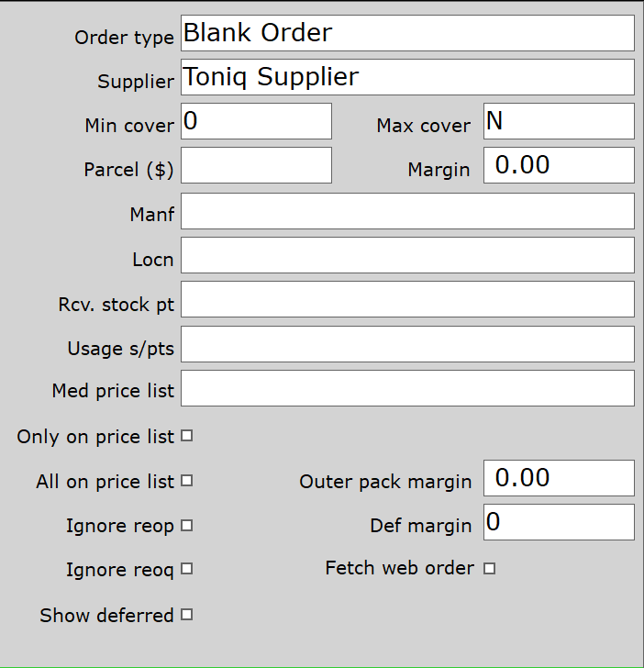The width and height of the screenshot is (644, 668).
Task: Click the Rcv. stock pt field
Action: [407, 299]
